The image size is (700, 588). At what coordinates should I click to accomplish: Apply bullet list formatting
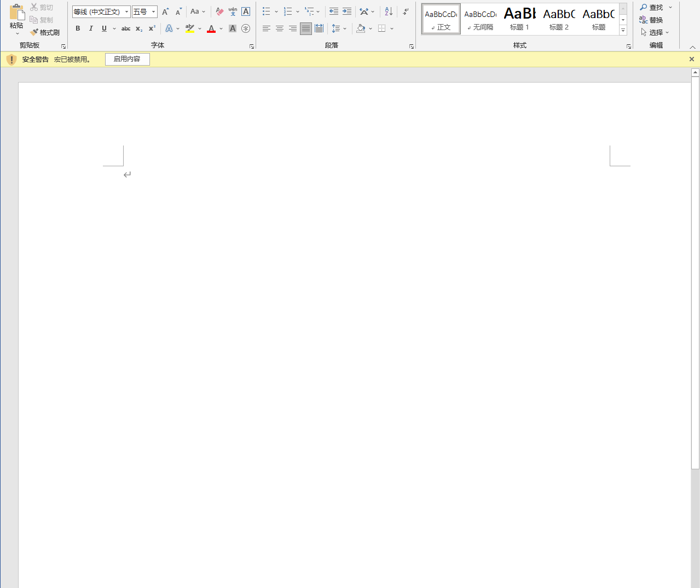click(x=267, y=11)
